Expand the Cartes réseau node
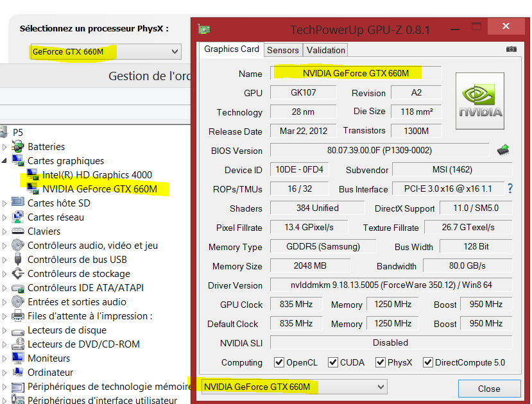This screenshot has width=532, height=404. coord(4,217)
